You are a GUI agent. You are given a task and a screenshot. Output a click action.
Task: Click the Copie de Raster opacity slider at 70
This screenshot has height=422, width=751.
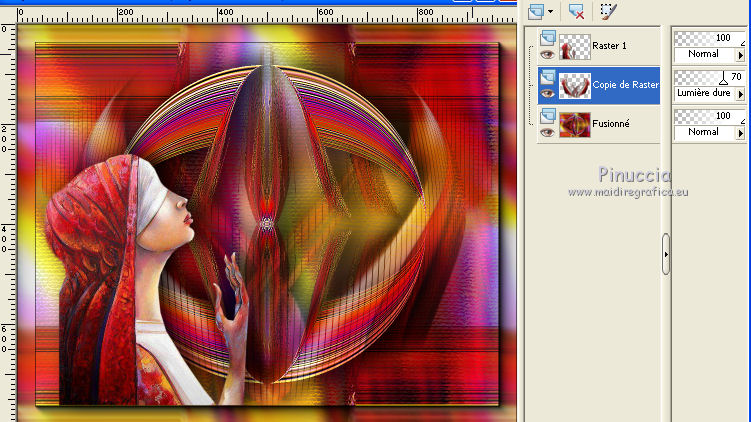tap(710, 77)
